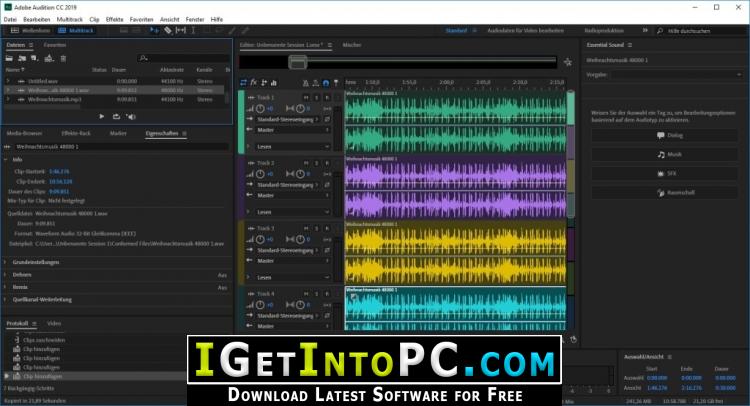Click the search field in Dateien panel

[x=183, y=58]
